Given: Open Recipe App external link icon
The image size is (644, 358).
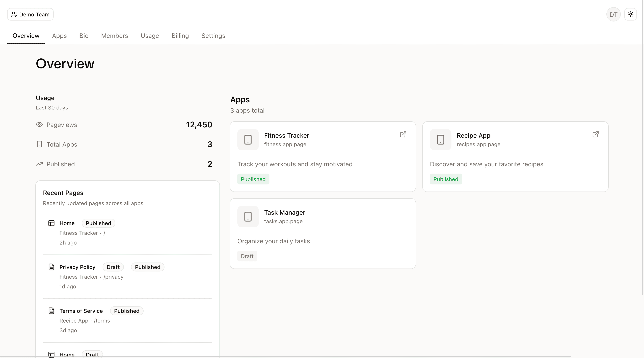Looking at the screenshot, I should (x=596, y=134).
